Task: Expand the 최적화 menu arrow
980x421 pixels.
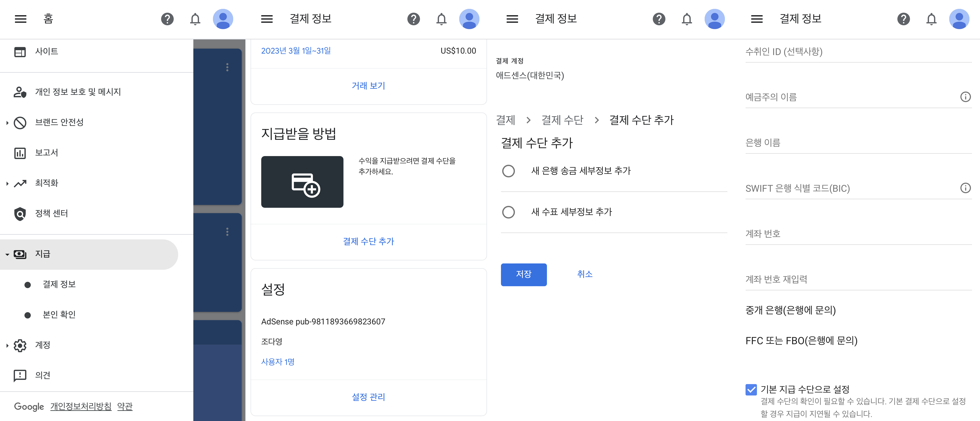Action: point(7,184)
